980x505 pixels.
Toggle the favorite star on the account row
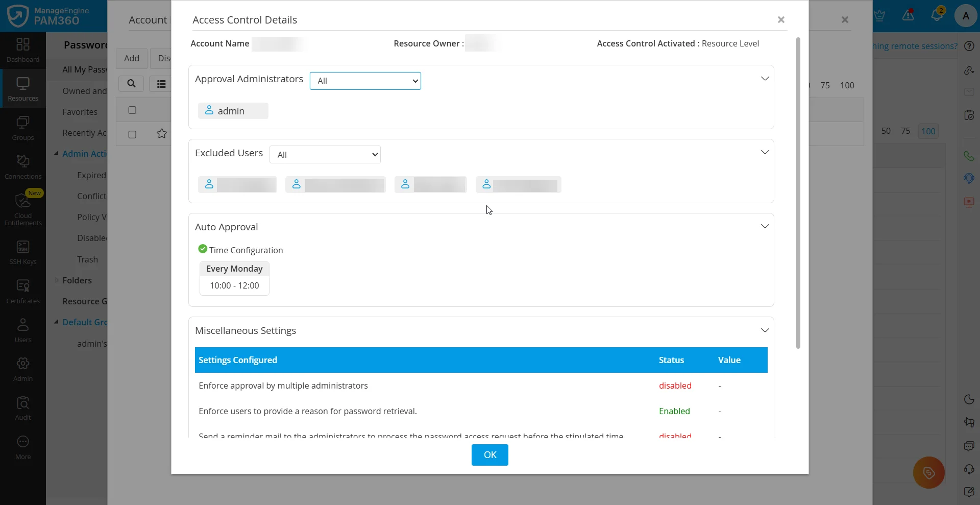(x=161, y=134)
